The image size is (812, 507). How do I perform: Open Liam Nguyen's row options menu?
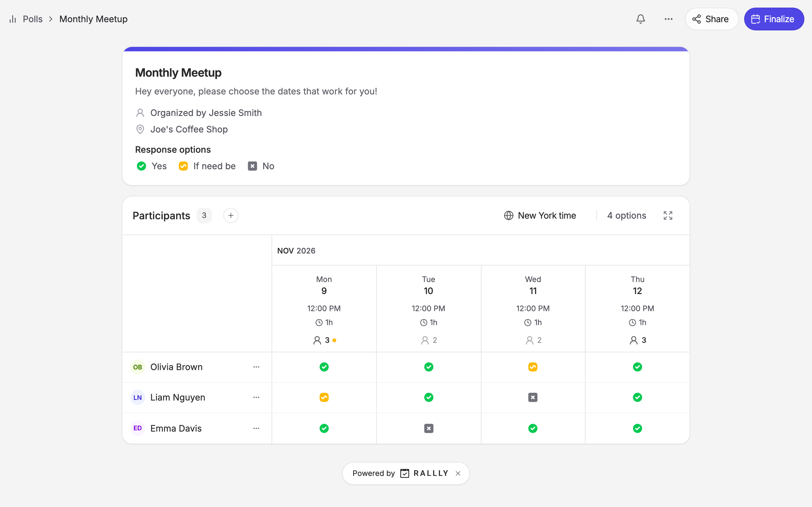256,397
